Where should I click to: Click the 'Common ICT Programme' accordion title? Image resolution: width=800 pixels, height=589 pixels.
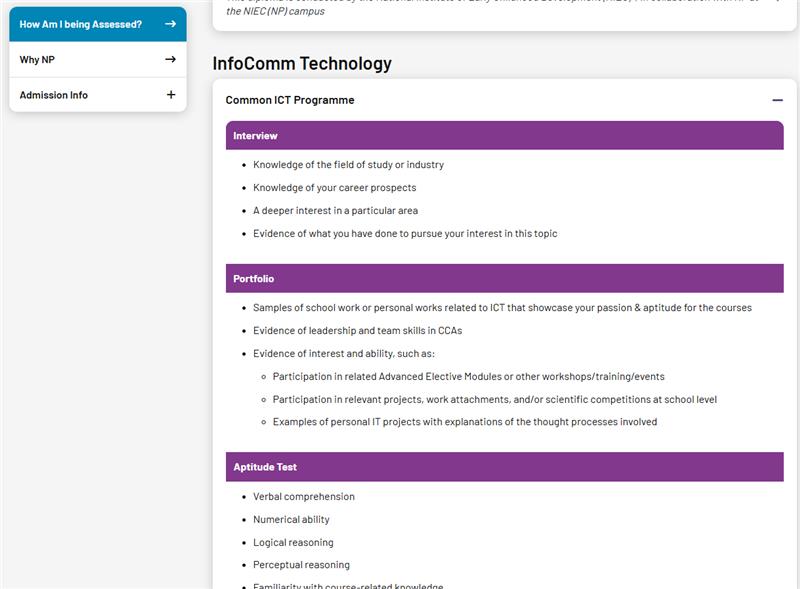point(290,100)
